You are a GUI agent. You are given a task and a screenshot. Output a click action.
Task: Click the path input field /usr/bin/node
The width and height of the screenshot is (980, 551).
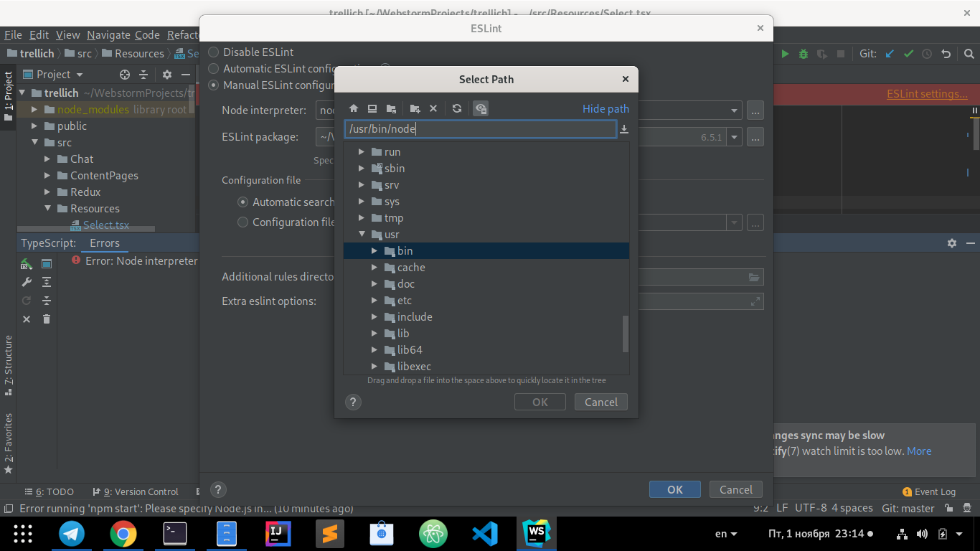tap(480, 129)
